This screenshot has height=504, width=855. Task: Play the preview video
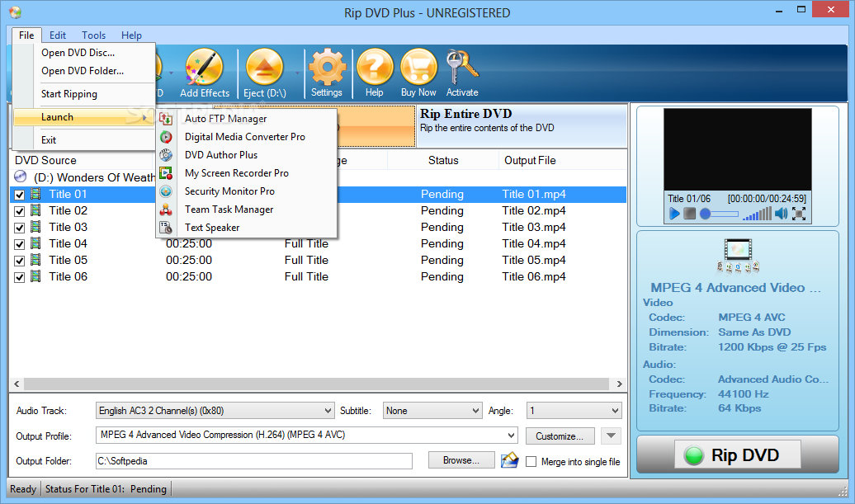(674, 214)
